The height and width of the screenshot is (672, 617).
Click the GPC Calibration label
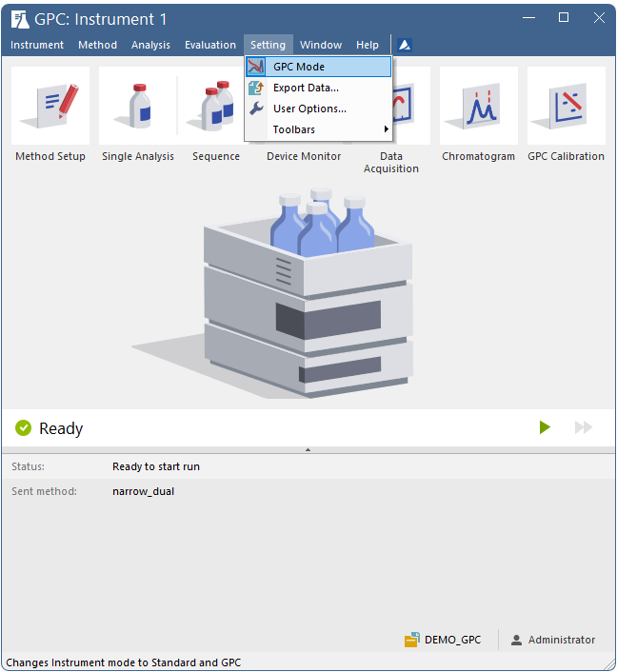566,156
